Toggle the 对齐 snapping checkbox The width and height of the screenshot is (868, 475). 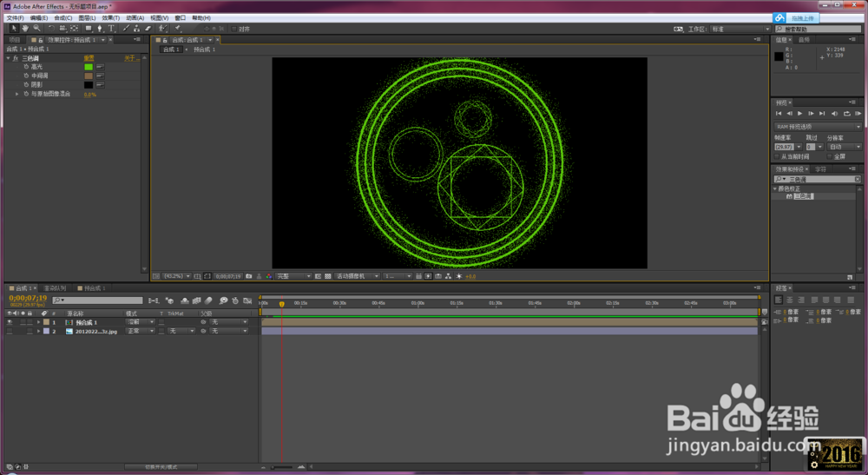tap(234, 29)
